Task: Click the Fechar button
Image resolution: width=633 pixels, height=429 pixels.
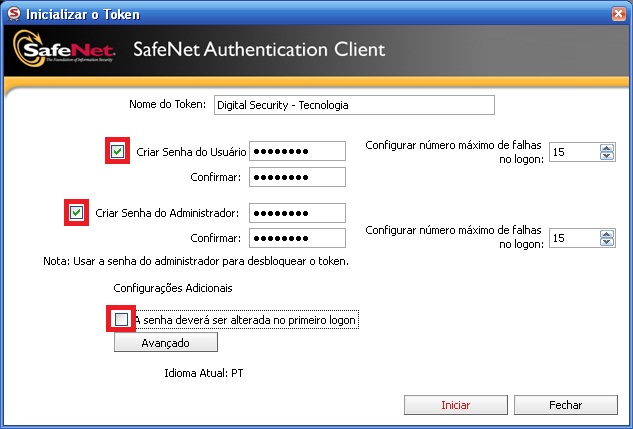Action: 566,405
